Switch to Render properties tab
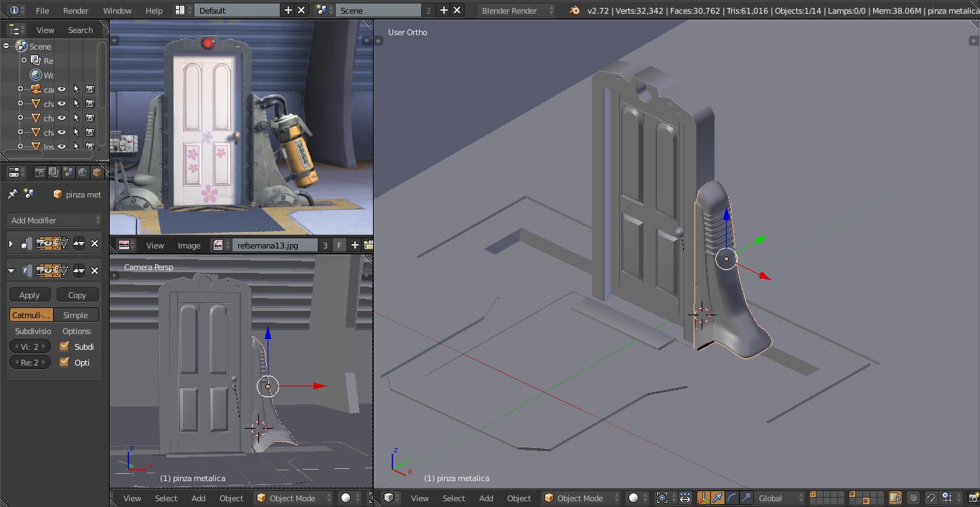Screen dimensions: 980x507 (40, 172)
